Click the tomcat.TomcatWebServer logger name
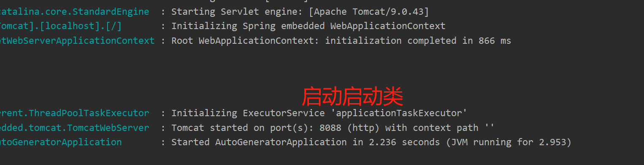The image size is (644, 165). [x=74, y=128]
